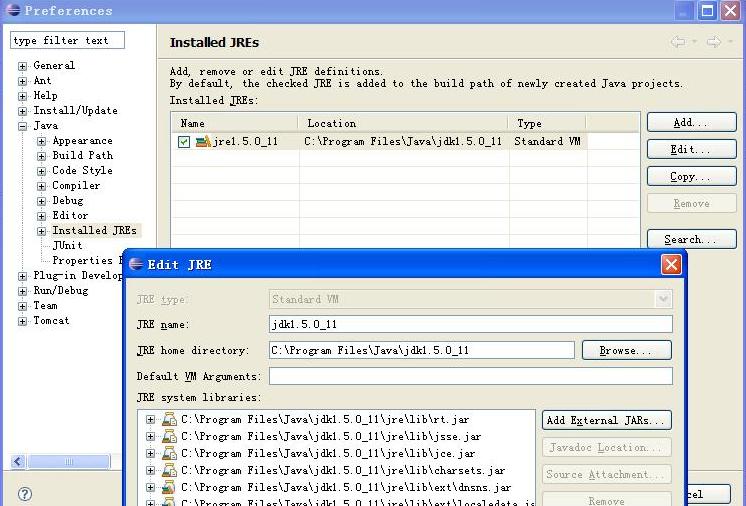Expand the Help preferences node
746x506 pixels.
coord(22,96)
